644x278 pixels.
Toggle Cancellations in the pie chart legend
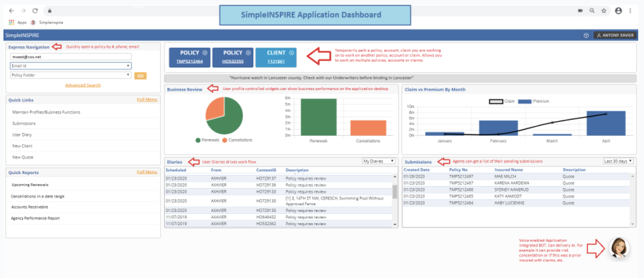coord(237,140)
